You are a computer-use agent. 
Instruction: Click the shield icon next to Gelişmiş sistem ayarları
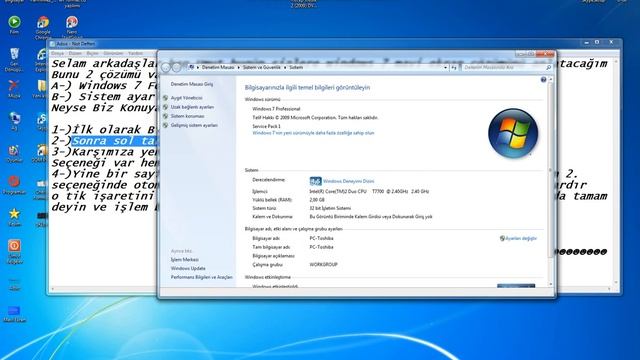[x=165, y=125]
